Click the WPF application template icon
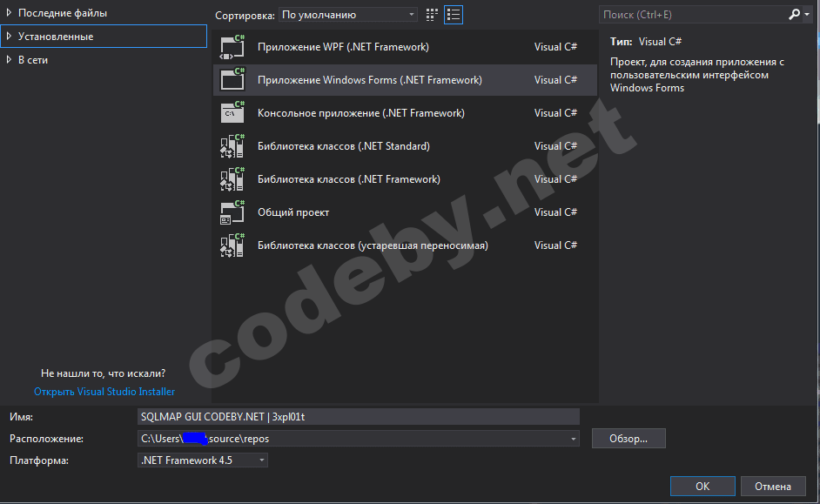Viewport: 820px width, 504px height. pyautogui.click(x=232, y=47)
